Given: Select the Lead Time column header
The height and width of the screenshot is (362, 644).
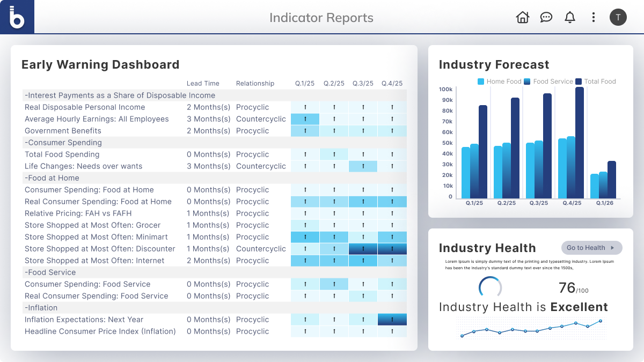Looking at the screenshot, I should pos(203,84).
